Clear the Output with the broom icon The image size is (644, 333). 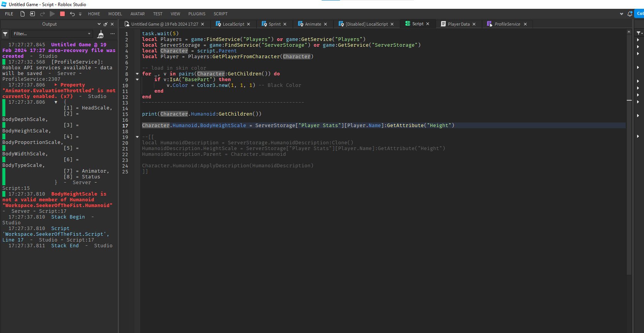pyautogui.click(x=101, y=34)
